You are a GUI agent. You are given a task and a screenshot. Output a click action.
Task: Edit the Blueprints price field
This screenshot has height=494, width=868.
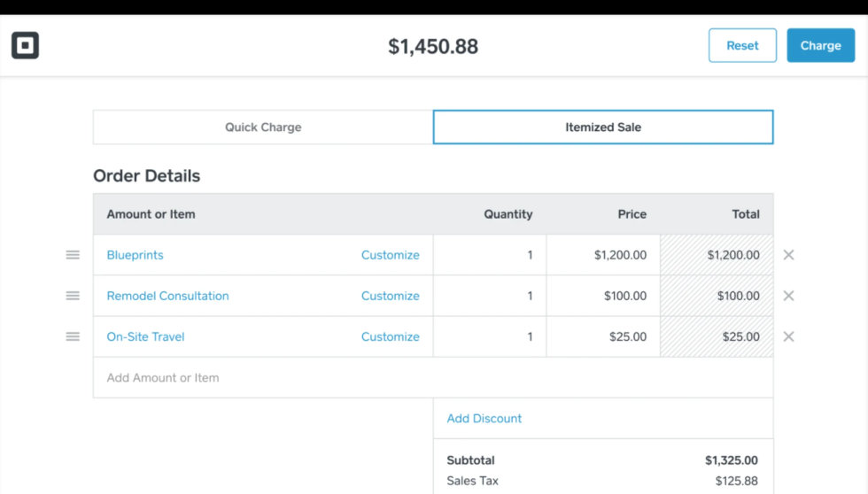(603, 255)
